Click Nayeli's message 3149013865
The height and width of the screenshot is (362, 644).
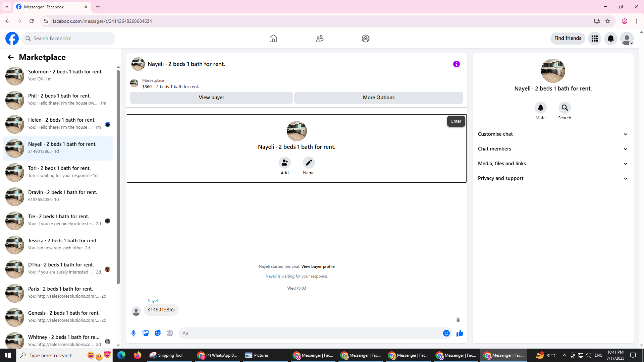point(161,310)
